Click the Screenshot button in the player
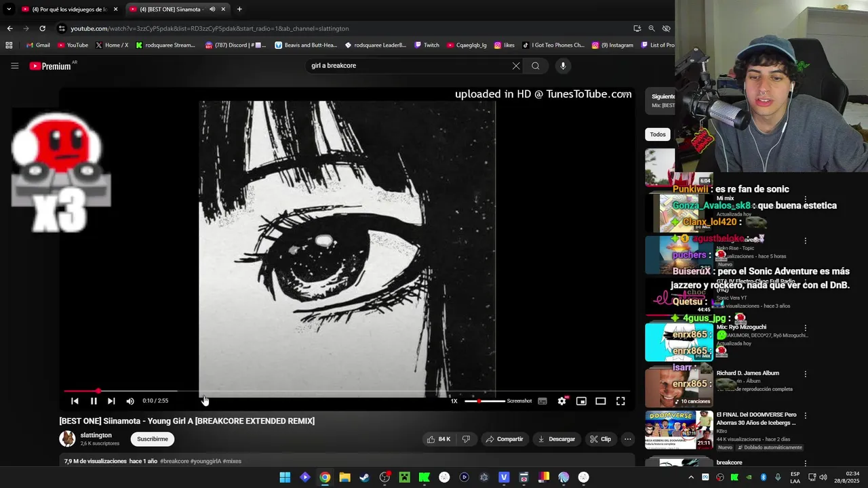 (x=519, y=401)
